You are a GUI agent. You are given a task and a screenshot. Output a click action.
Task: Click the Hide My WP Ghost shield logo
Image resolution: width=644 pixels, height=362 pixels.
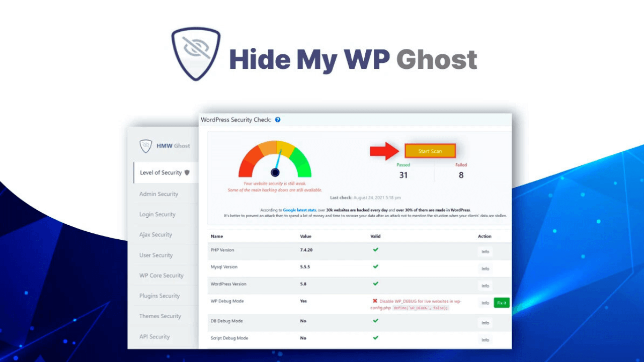(x=196, y=54)
